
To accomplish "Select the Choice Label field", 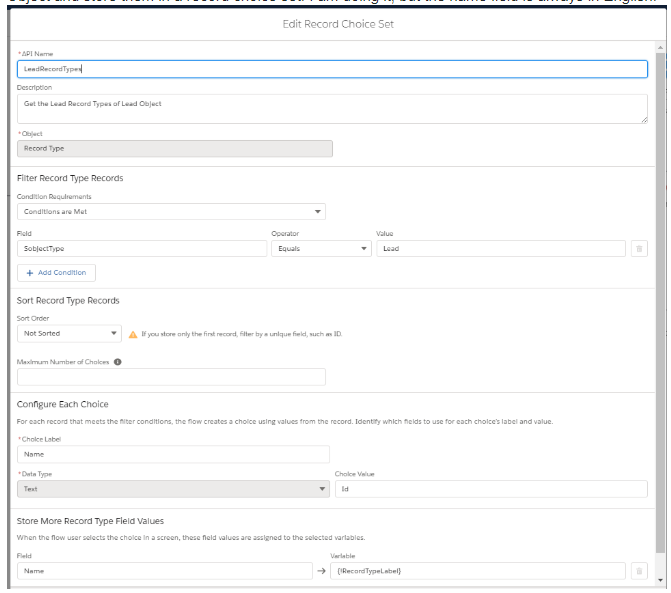I will click(173, 454).
